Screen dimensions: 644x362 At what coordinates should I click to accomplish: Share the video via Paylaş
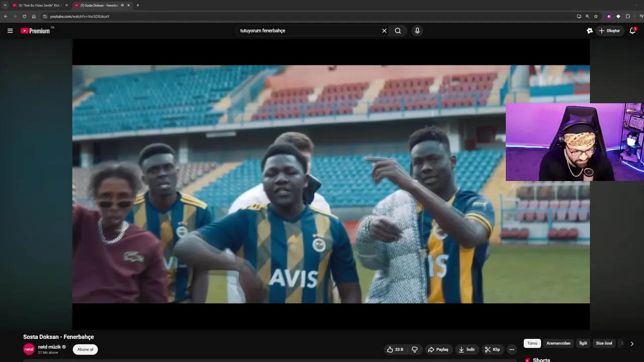point(438,349)
